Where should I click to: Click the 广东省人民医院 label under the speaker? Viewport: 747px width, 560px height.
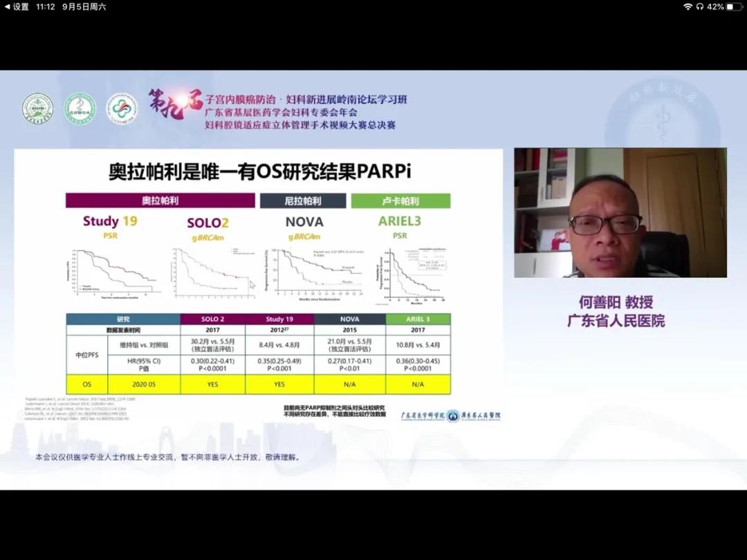pyautogui.click(x=616, y=321)
